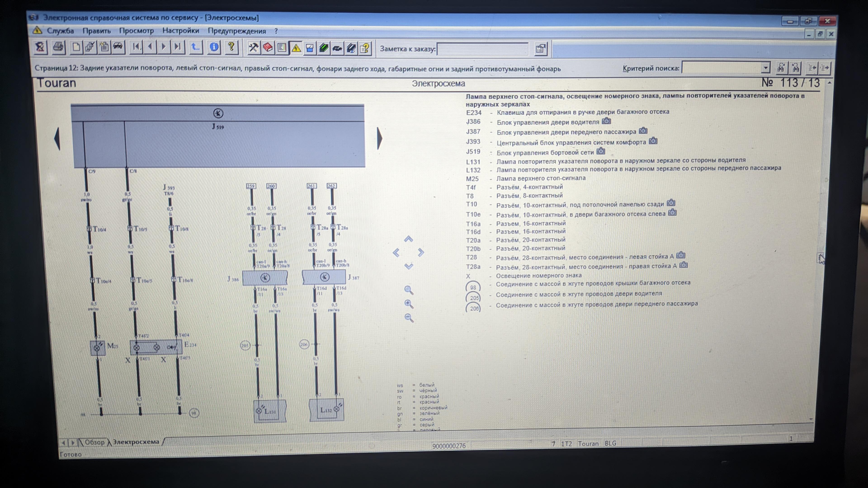Click the blank new document toolbar icon
Image resolution: width=868 pixels, height=488 pixels.
click(x=76, y=47)
